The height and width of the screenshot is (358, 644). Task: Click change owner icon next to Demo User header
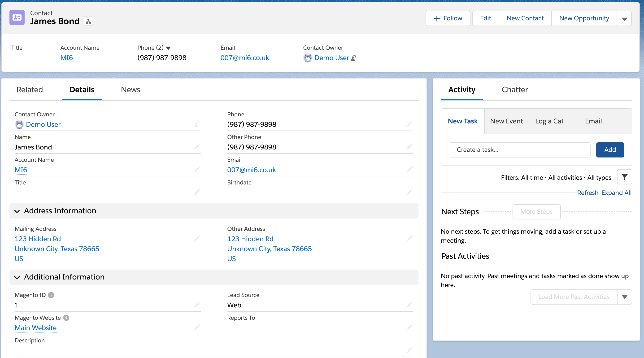pos(354,58)
